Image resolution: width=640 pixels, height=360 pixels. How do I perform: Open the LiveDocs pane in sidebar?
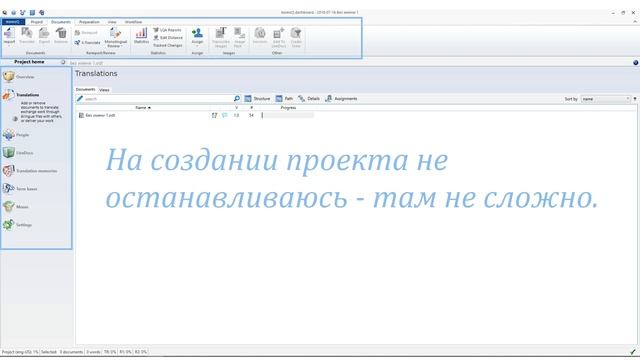coord(18,153)
